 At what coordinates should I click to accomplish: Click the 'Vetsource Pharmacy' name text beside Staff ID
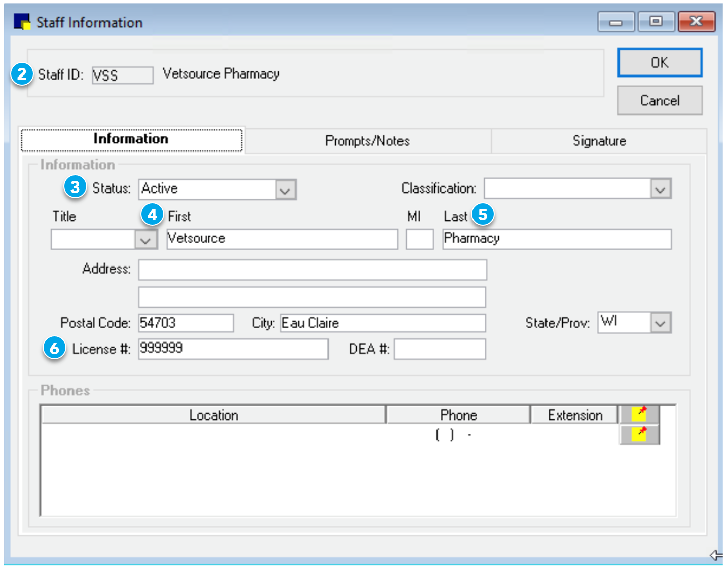tap(221, 74)
